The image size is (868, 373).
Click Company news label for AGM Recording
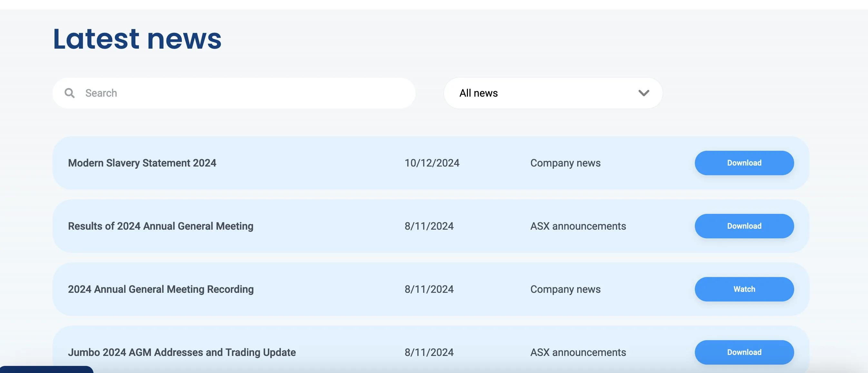(565, 289)
